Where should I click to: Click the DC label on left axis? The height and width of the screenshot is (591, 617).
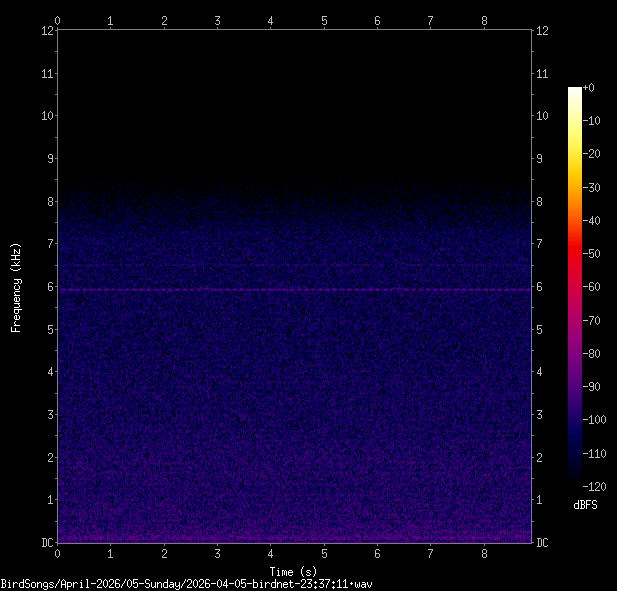[x=45, y=543]
